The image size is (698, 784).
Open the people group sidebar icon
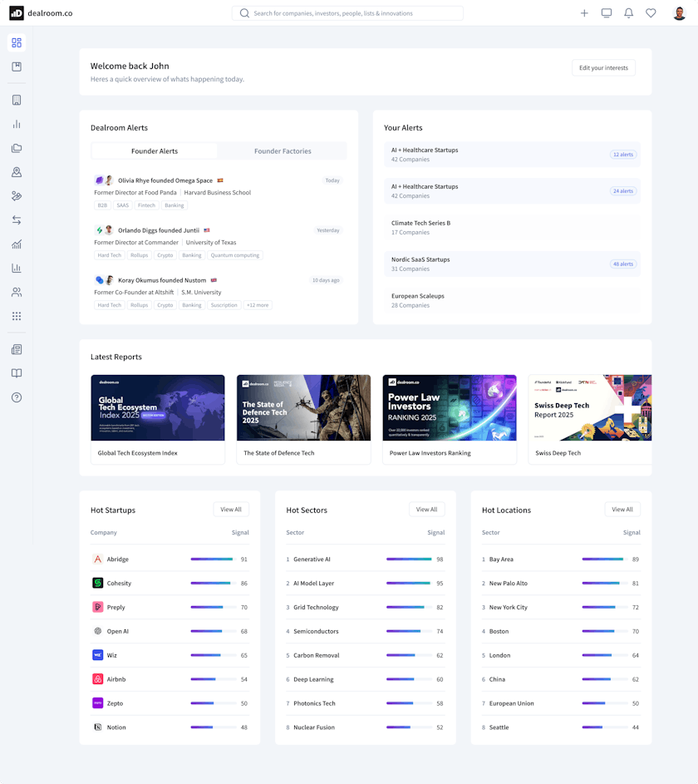coord(17,293)
